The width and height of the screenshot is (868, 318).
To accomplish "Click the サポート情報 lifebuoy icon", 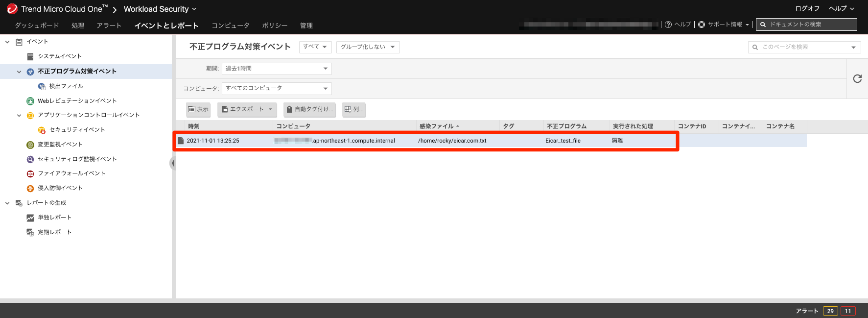I will point(702,24).
